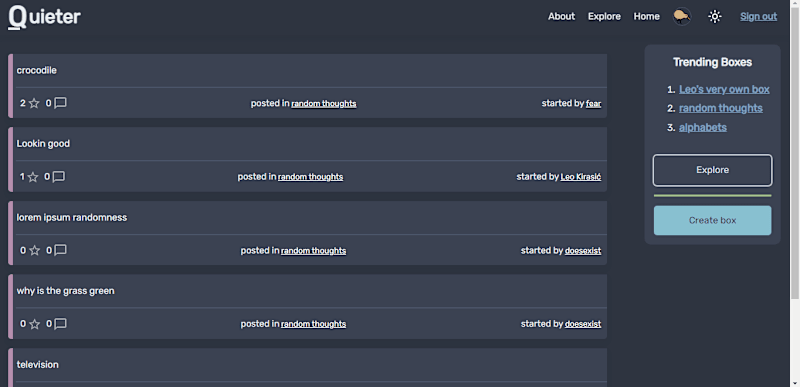The width and height of the screenshot is (800, 387).
Task: Open comments on why is the grass green post
Action: click(x=60, y=324)
